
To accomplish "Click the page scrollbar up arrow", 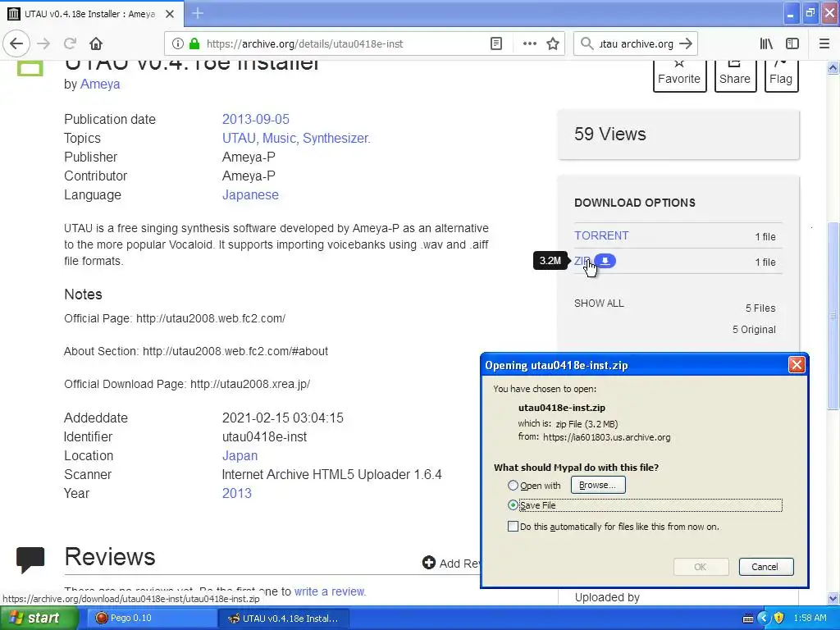I will pyautogui.click(x=833, y=67).
